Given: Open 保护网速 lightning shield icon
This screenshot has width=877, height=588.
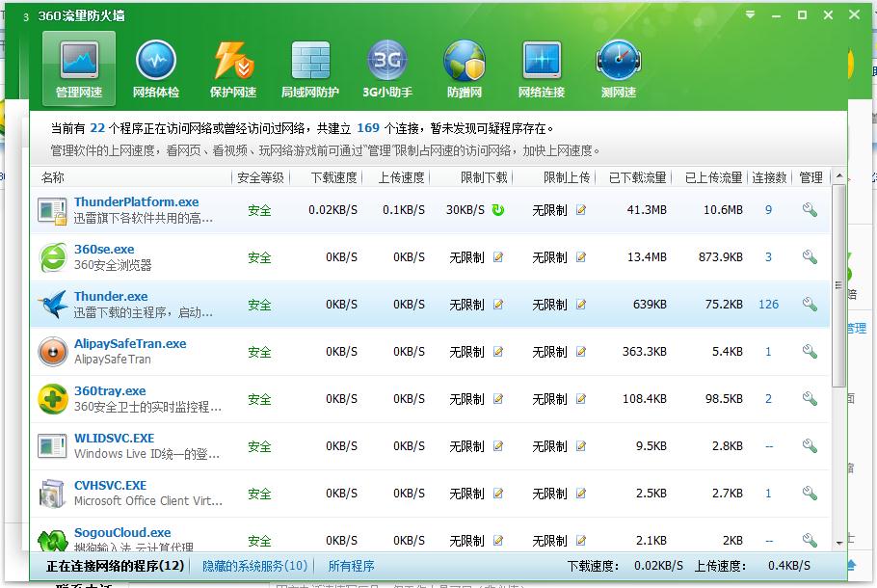Looking at the screenshot, I should [233, 68].
